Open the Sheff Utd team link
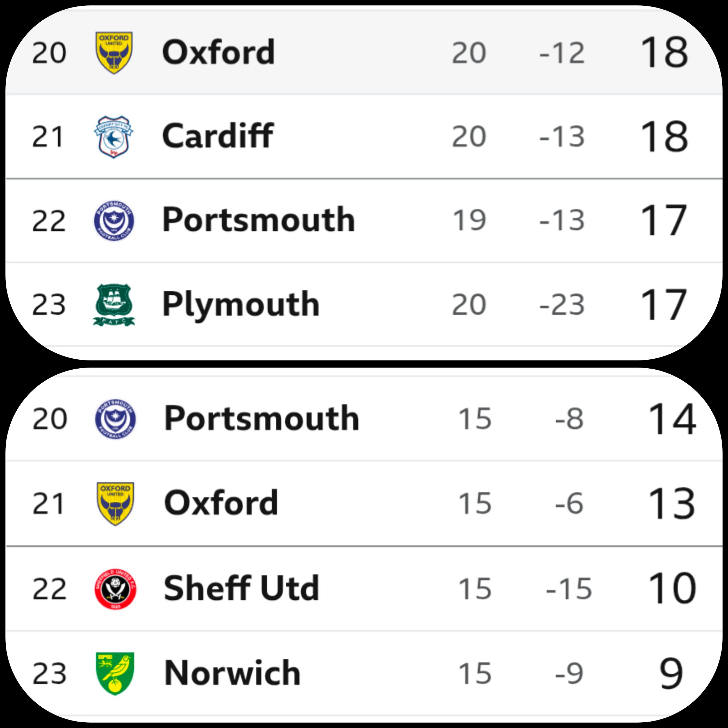 (241, 588)
